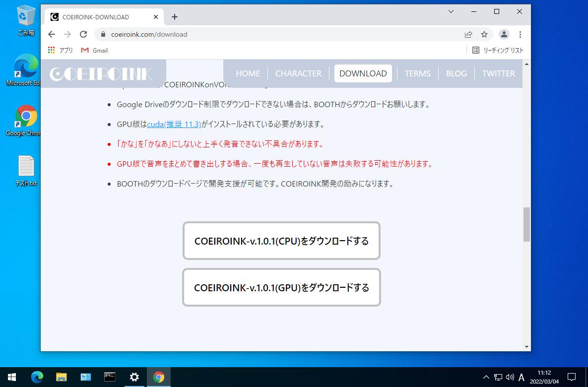Open the TWITTER nav item
The width and height of the screenshot is (588, 387).
click(x=498, y=73)
